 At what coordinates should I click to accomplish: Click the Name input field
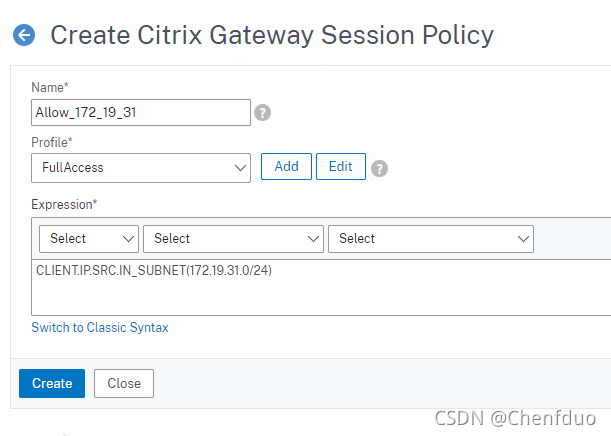(x=140, y=113)
